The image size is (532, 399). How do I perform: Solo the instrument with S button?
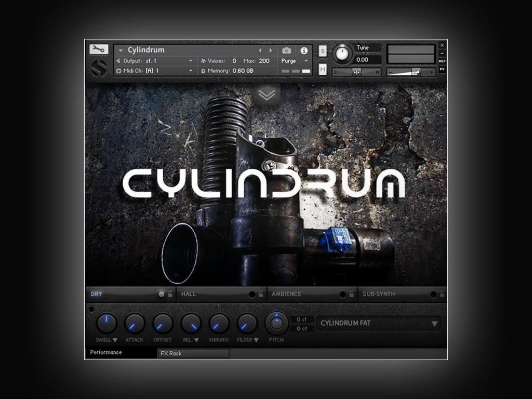tap(323, 50)
